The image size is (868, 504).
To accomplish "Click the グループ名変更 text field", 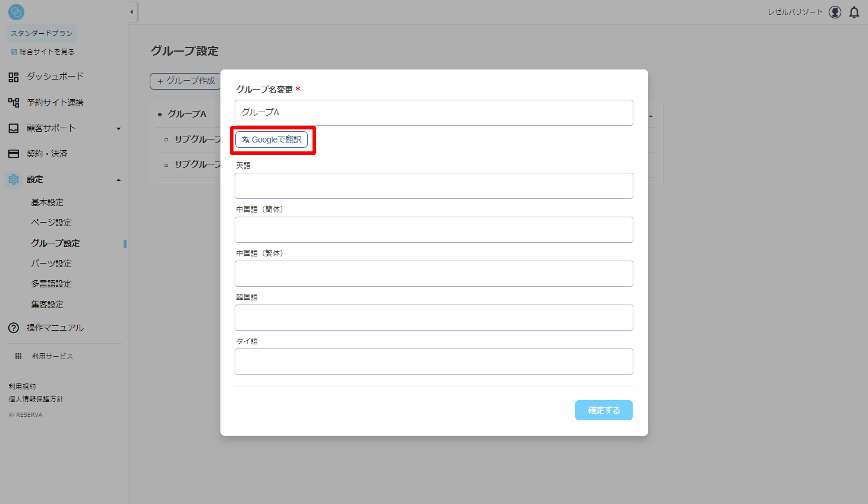I will pyautogui.click(x=434, y=113).
